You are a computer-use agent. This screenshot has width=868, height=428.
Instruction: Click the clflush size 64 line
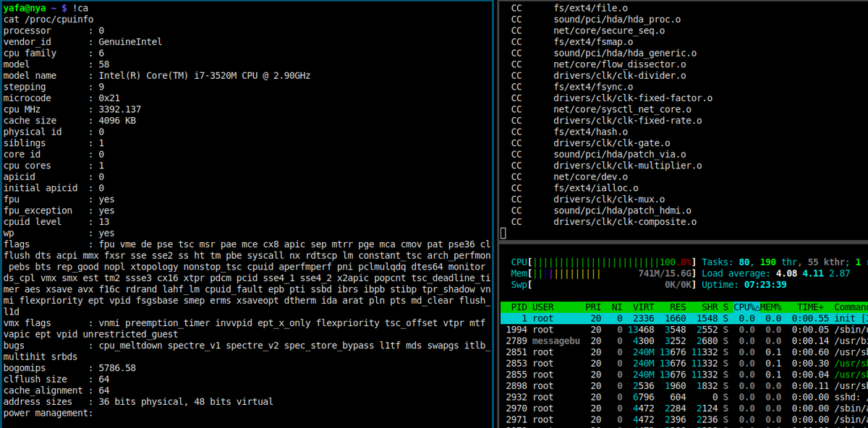tap(56, 380)
